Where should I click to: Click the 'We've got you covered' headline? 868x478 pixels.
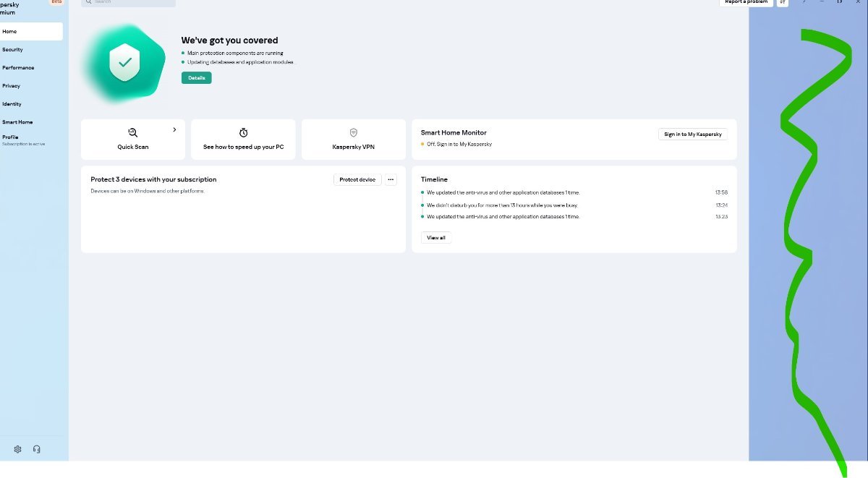[x=229, y=40]
